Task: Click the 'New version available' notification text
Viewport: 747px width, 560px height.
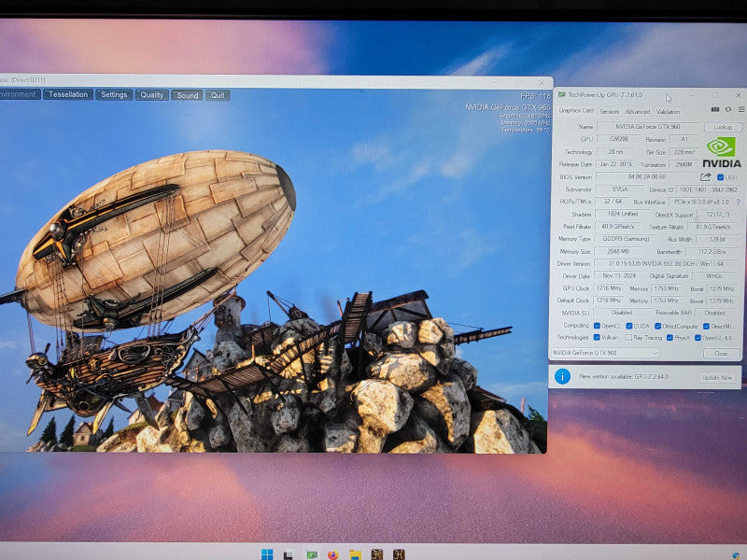Action: click(624, 377)
